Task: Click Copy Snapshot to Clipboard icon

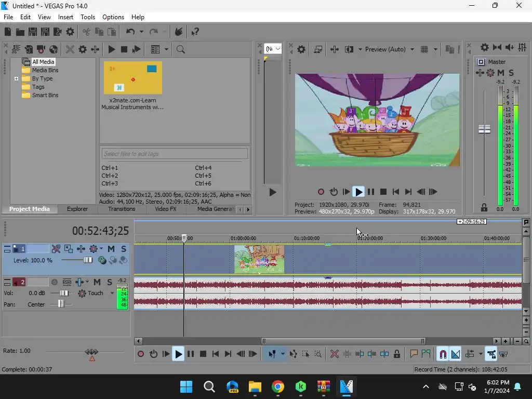Action: pyautogui.click(x=449, y=49)
